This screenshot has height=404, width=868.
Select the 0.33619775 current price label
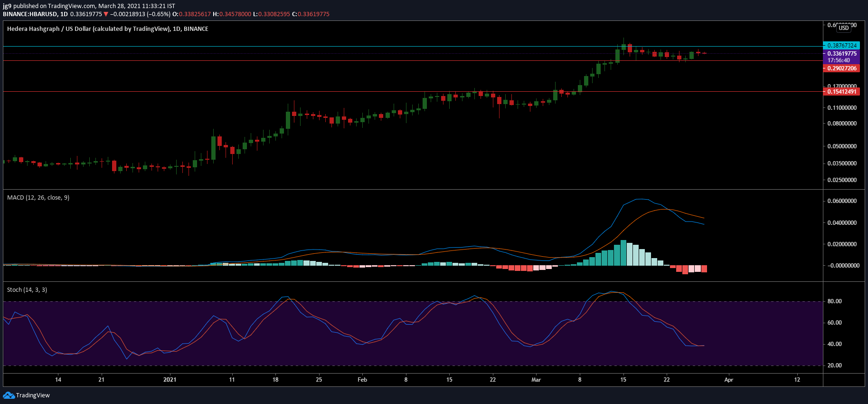pyautogui.click(x=841, y=54)
